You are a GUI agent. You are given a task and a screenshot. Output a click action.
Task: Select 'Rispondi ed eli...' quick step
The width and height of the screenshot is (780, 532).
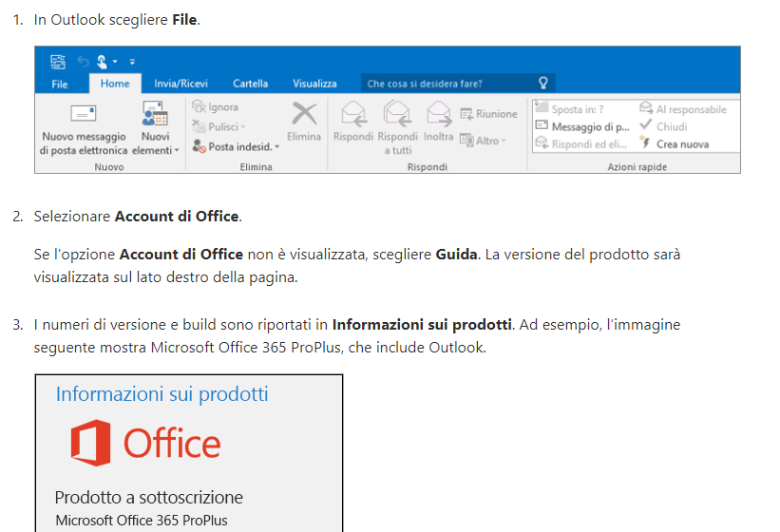point(581,144)
